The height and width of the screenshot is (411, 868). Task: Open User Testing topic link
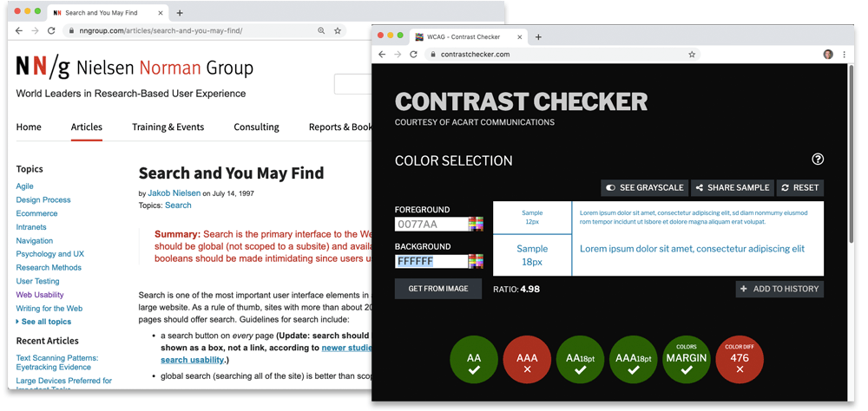point(37,281)
